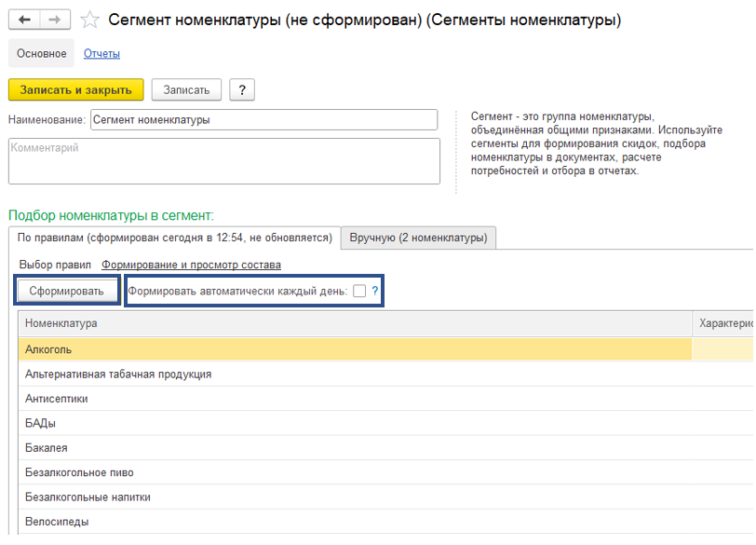756x545 pixels.
Task: Open the 'Основное' section
Action: click(42, 53)
